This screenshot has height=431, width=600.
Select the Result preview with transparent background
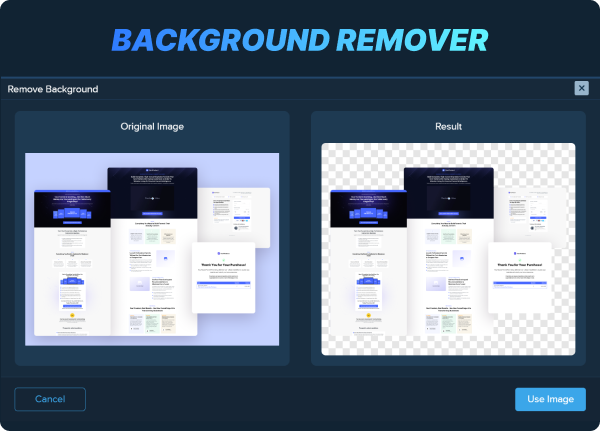[x=448, y=249]
